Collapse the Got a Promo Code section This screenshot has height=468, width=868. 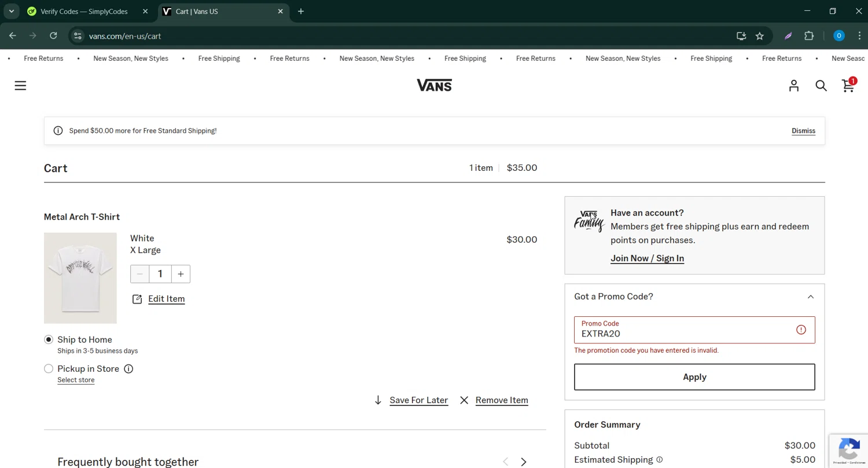pyautogui.click(x=810, y=297)
